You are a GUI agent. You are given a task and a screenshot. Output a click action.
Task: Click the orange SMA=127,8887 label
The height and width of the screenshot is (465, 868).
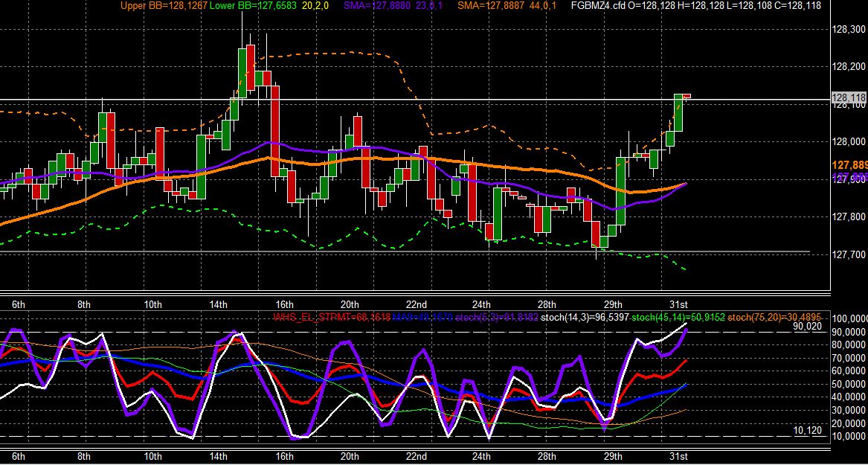[x=492, y=5]
